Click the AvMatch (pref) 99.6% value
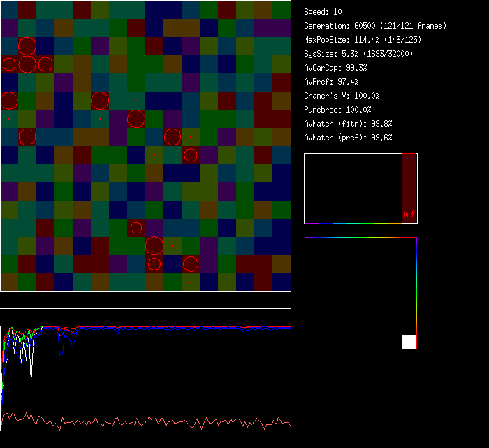 pos(348,138)
